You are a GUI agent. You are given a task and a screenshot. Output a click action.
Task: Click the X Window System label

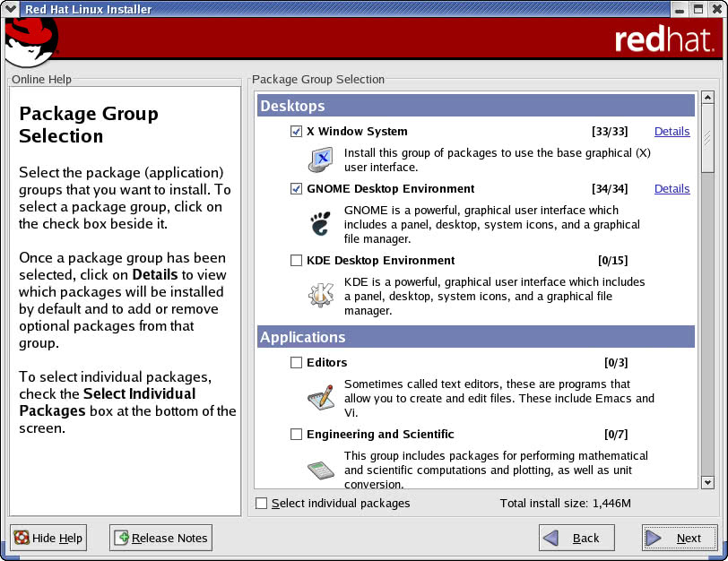pyautogui.click(x=357, y=132)
